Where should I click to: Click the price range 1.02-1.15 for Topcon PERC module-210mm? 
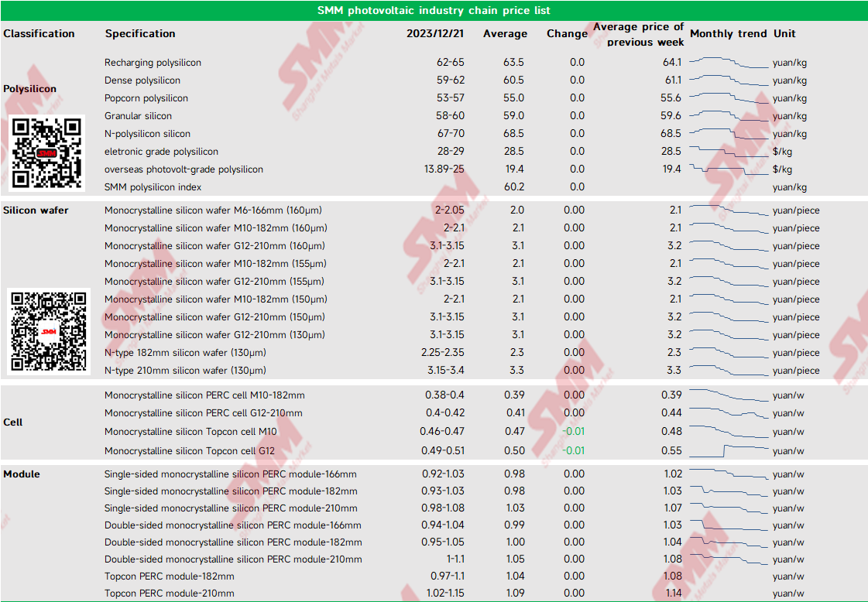point(448,593)
